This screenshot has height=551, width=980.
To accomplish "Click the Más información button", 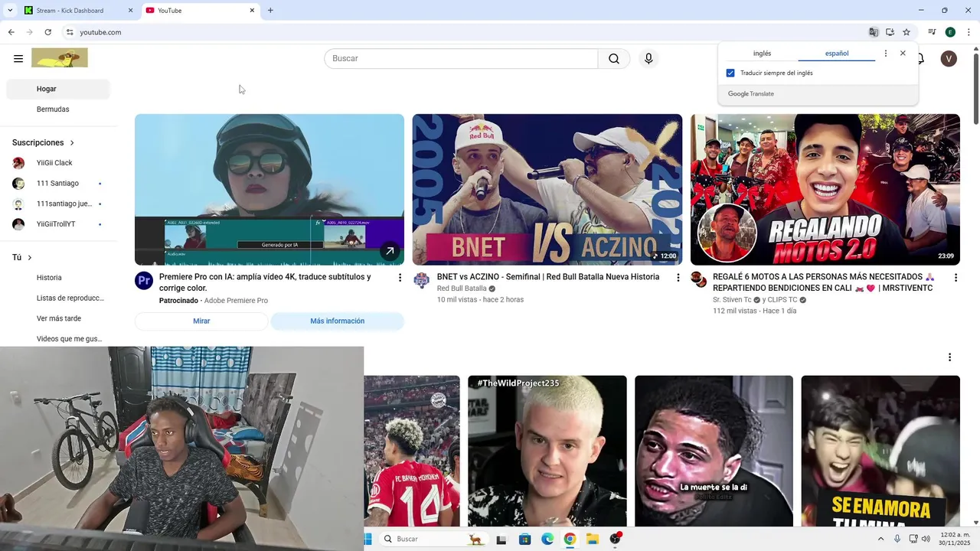I will coord(338,321).
